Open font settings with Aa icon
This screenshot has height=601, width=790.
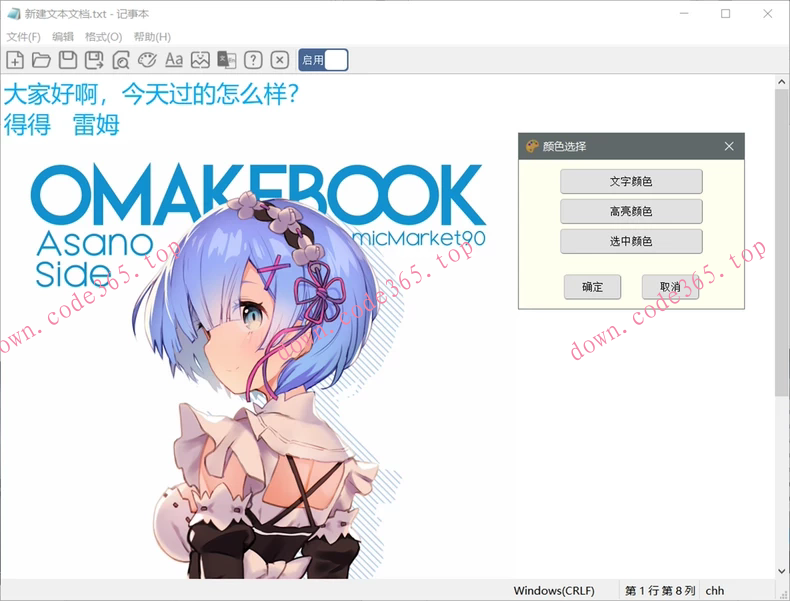pos(174,60)
